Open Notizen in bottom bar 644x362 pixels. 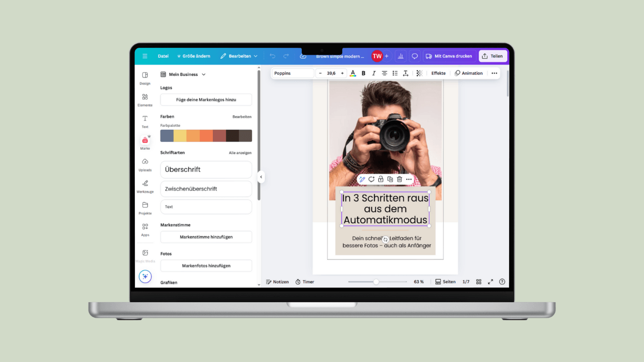pos(277,282)
